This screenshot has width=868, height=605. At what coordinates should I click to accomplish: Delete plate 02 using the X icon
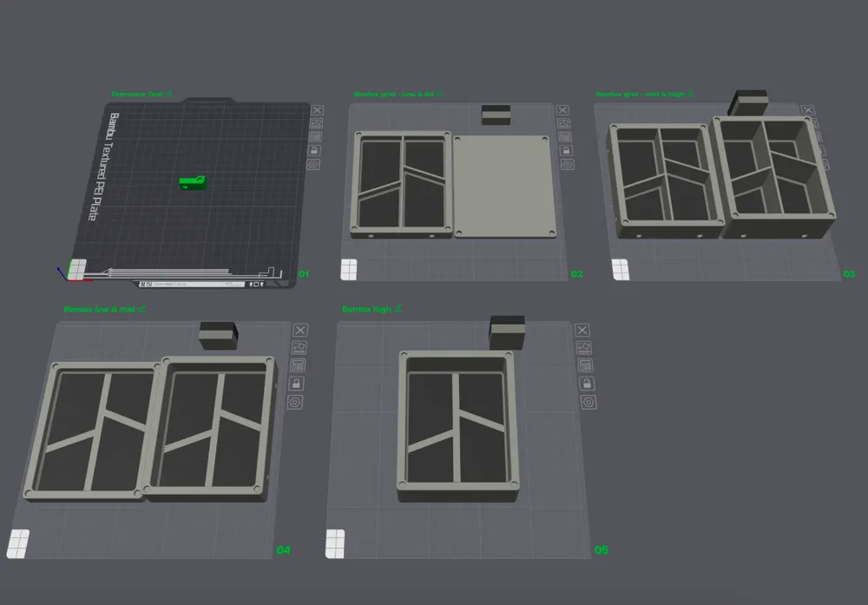(x=562, y=110)
